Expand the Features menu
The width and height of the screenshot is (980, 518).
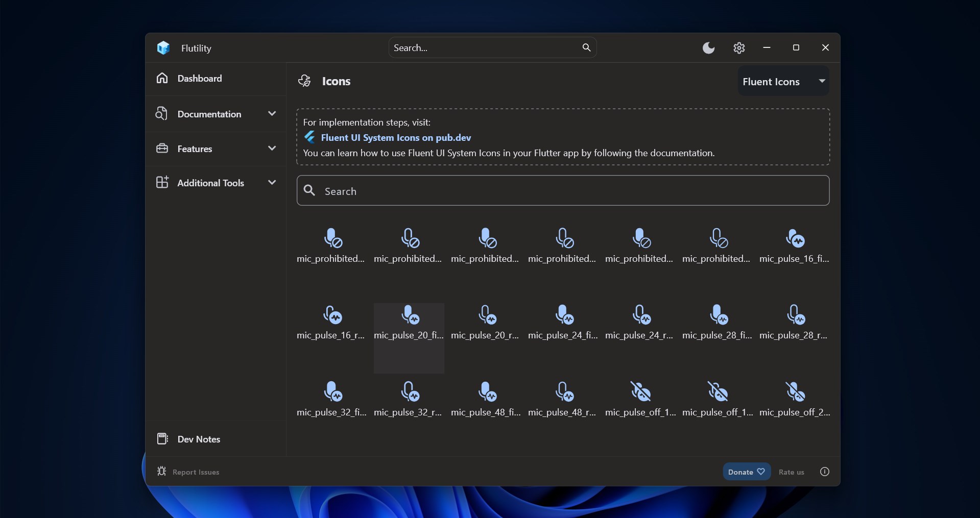(216, 149)
